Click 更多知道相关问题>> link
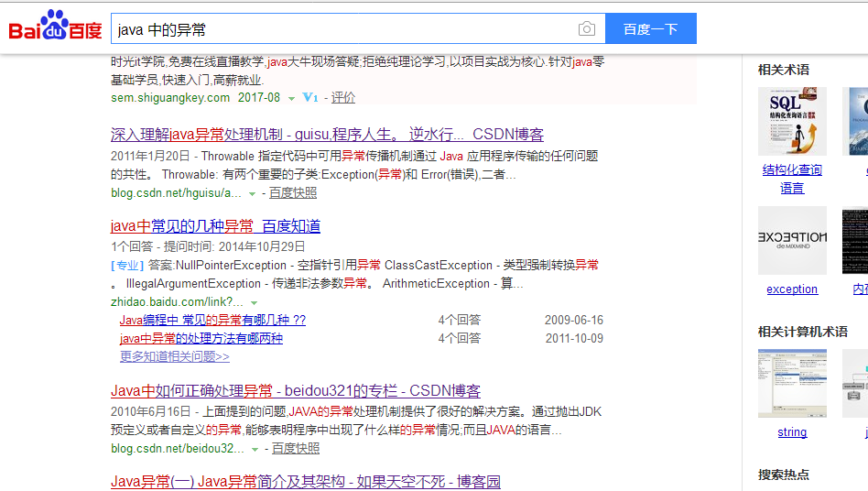 (x=174, y=356)
